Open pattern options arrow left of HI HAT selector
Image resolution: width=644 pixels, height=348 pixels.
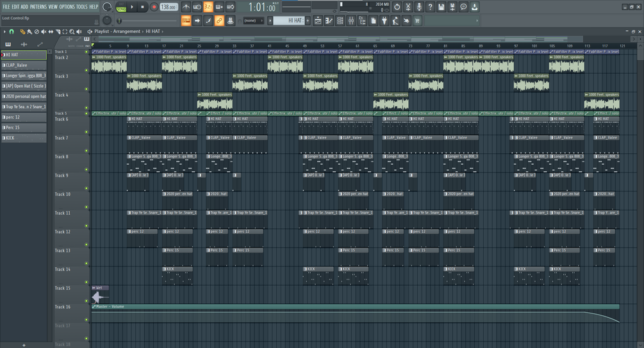point(270,21)
